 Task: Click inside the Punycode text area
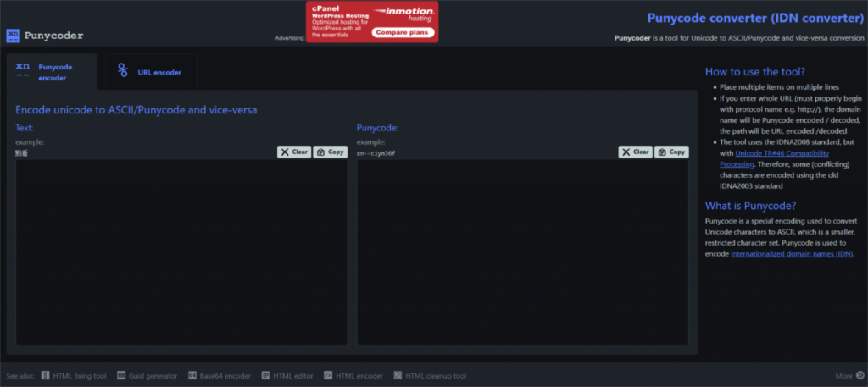click(522, 252)
